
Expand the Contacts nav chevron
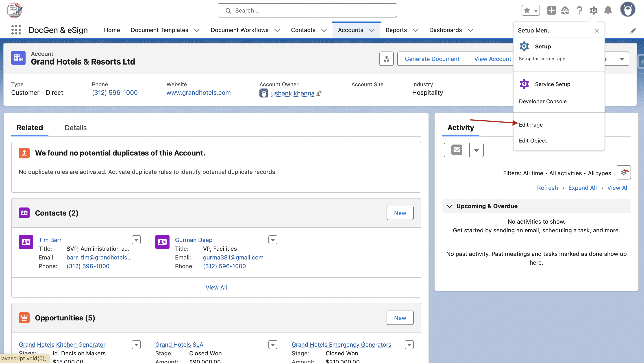[x=324, y=30]
